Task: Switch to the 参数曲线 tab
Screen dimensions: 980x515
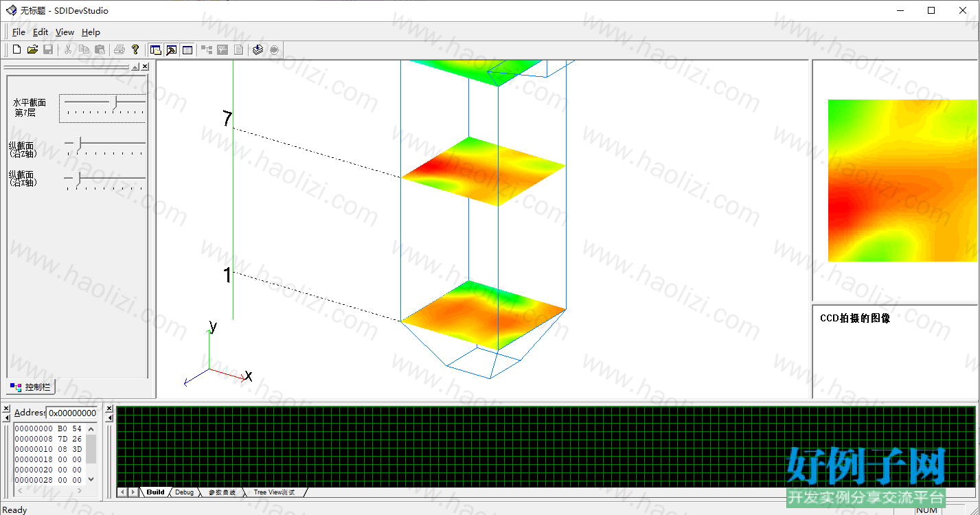Action: click(x=222, y=492)
